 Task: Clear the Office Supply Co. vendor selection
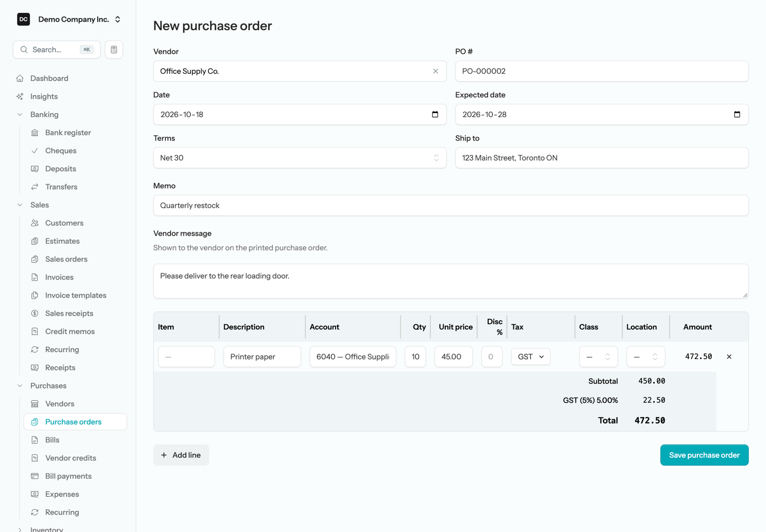[436, 71]
